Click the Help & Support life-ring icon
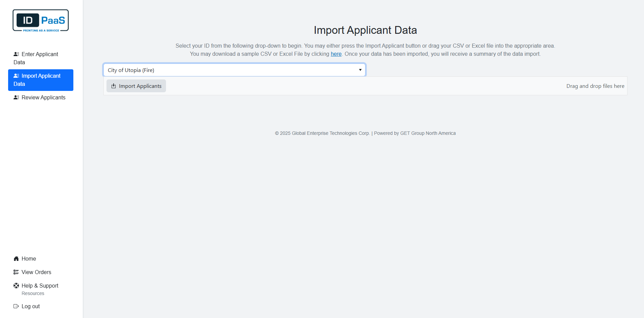This screenshot has width=644, height=318. tap(16, 286)
